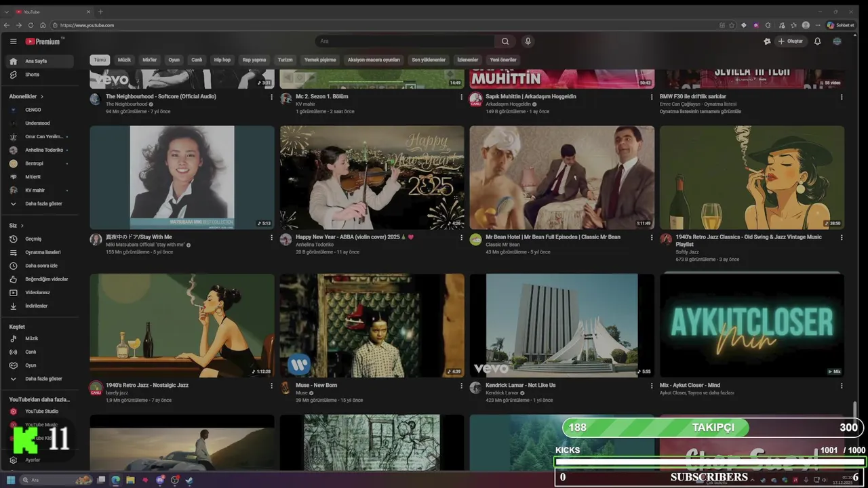868x488 pixels.
Task: Open Kendrick Lamar Not Like Us thumbnail
Action: (x=562, y=325)
